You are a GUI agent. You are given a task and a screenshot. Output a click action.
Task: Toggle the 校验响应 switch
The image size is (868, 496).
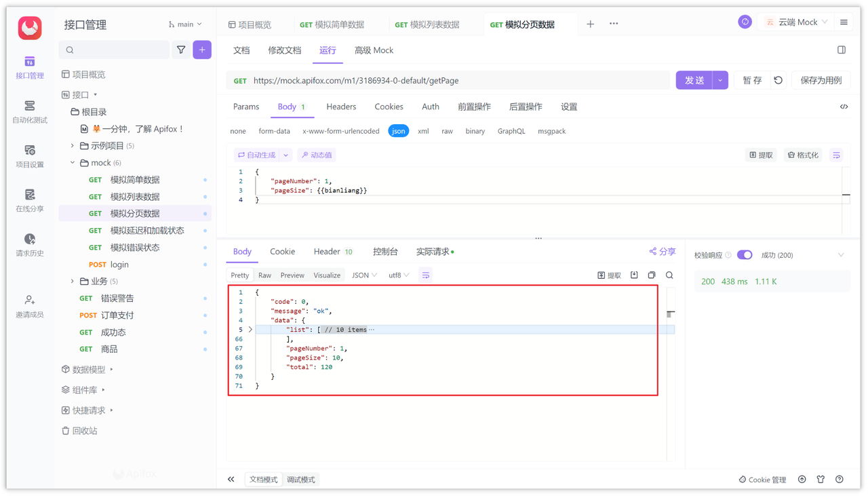(745, 254)
